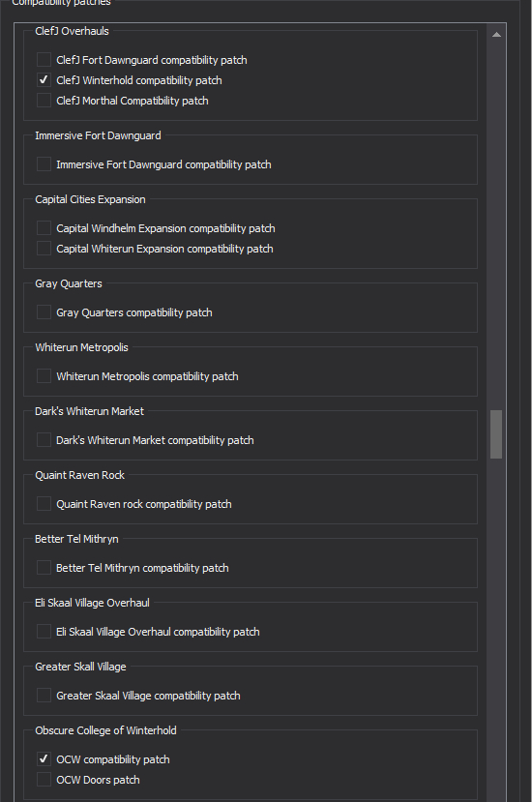Viewport: 532px width, 802px height.
Task: Enable OCW Doors patch
Action: pos(44,780)
